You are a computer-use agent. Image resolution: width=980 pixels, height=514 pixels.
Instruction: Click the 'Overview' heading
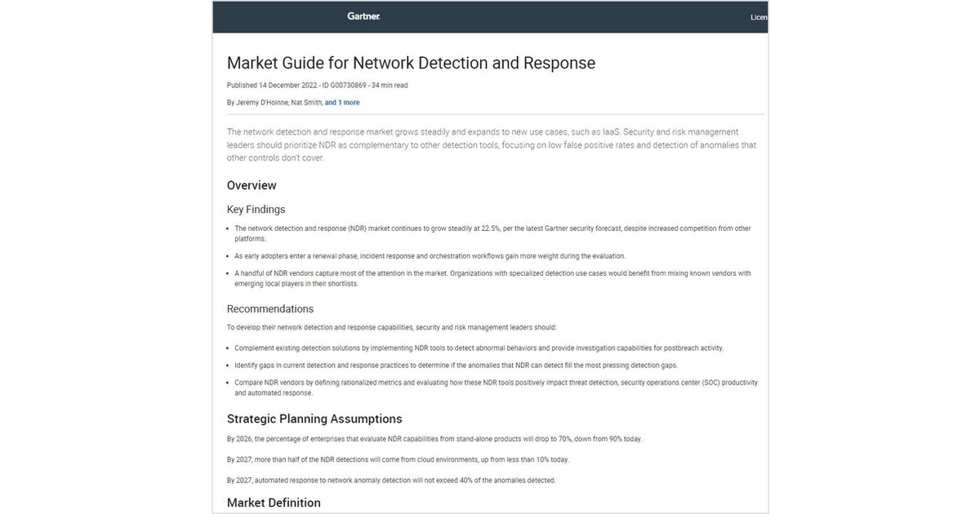coord(252,185)
